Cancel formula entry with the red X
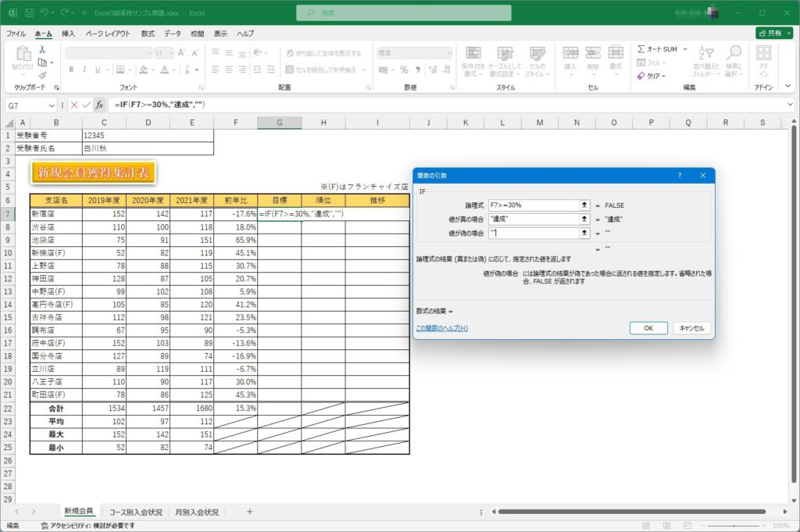800x532 pixels. [74, 105]
